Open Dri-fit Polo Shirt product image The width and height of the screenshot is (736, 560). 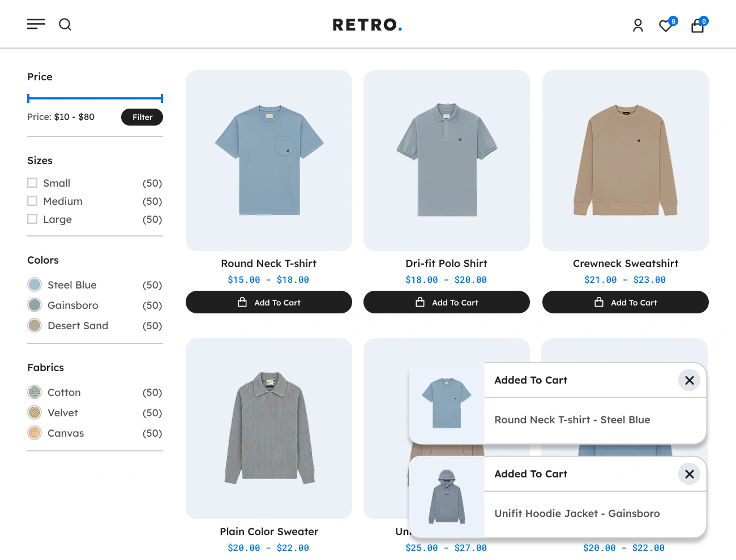point(447,161)
